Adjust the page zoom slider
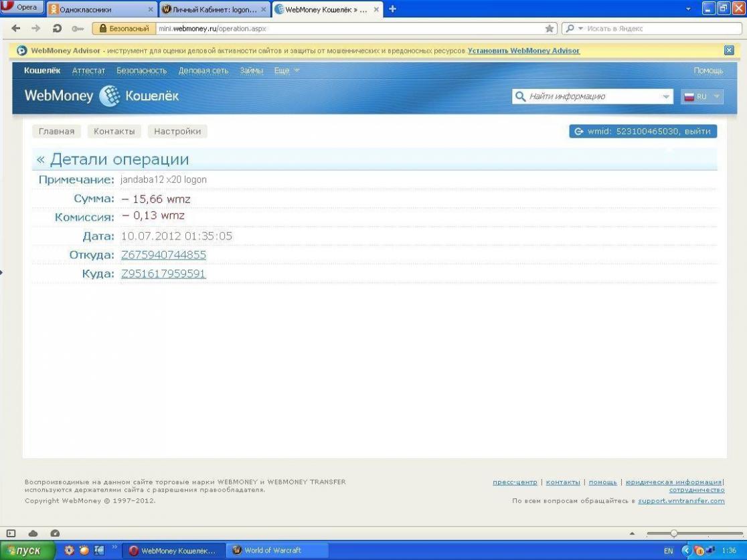Image resolution: width=747 pixels, height=560 pixels. [x=674, y=533]
